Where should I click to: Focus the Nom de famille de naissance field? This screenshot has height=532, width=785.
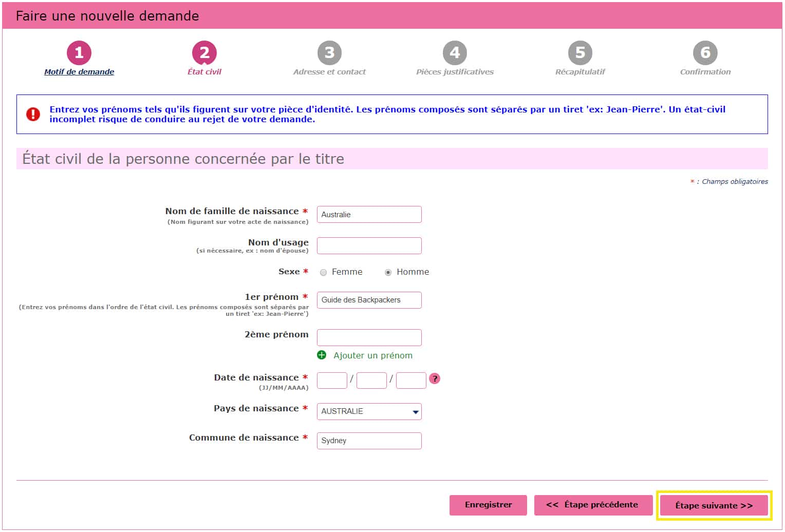tap(369, 214)
